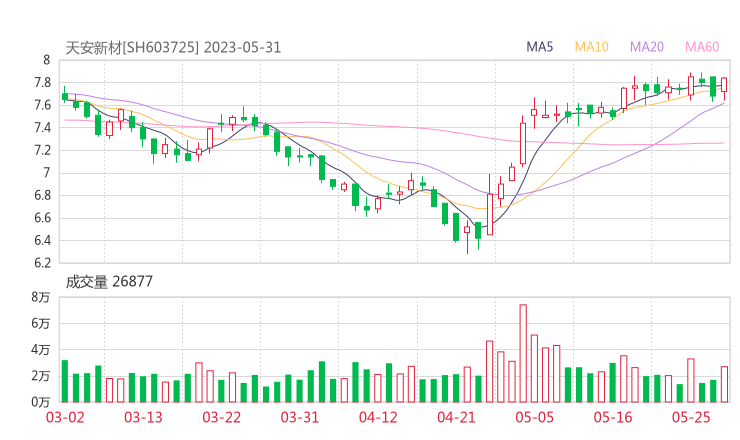Click the price axis label 6.8
The width and height of the screenshot is (740, 440).
[x=42, y=195]
